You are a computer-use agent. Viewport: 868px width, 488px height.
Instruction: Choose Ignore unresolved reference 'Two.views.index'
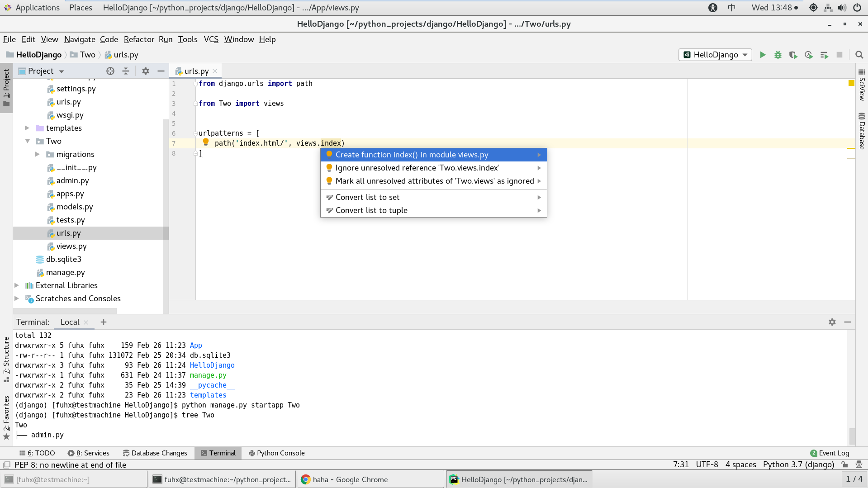[x=433, y=168]
